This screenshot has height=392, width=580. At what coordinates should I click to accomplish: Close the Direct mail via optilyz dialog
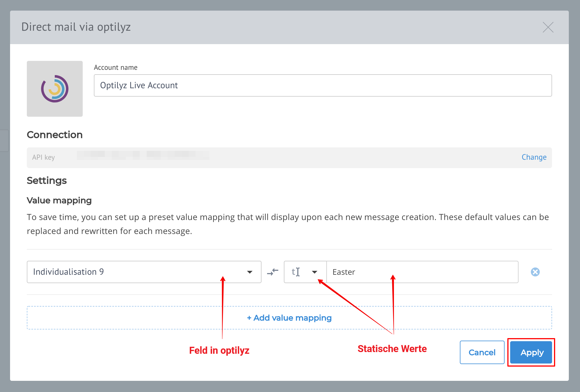(548, 27)
